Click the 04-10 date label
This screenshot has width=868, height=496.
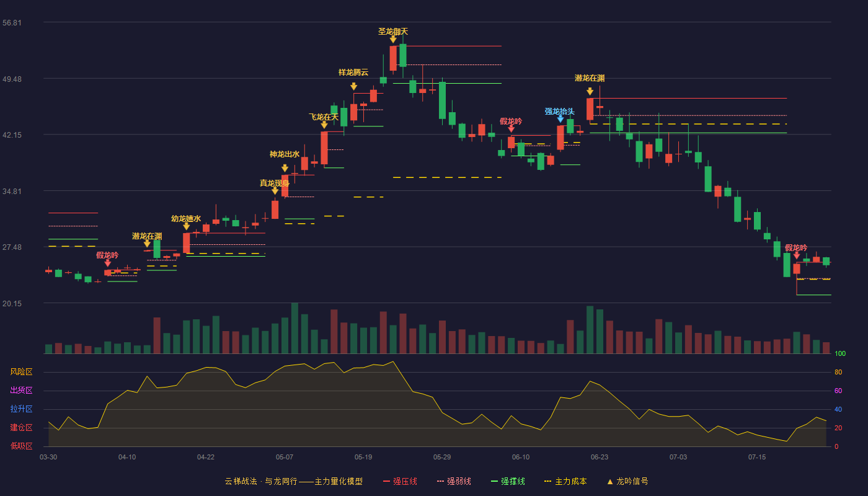click(x=127, y=457)
